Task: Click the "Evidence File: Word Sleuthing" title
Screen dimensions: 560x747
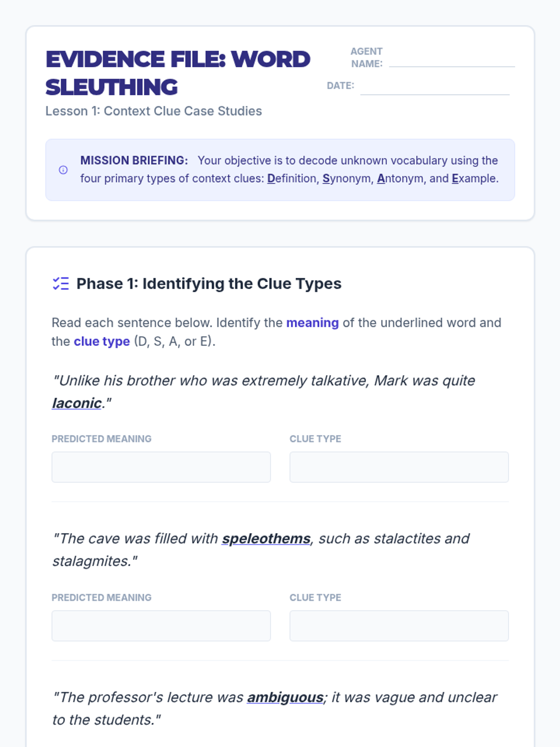Action: pyautogui.click(x=178, y=73)
